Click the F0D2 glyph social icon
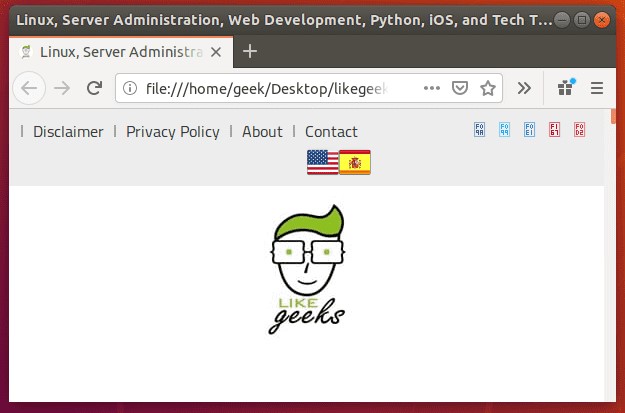The width and height of the screenshot is (625, 413). click(580, 130)
